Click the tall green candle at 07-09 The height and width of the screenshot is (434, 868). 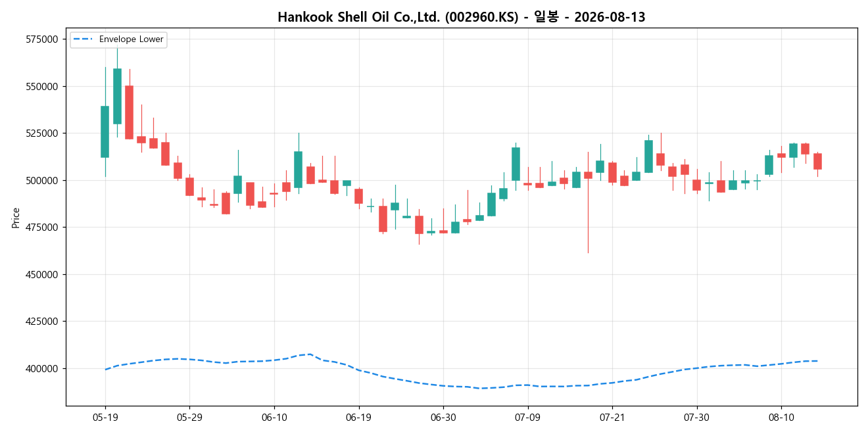tap(516, 164)
